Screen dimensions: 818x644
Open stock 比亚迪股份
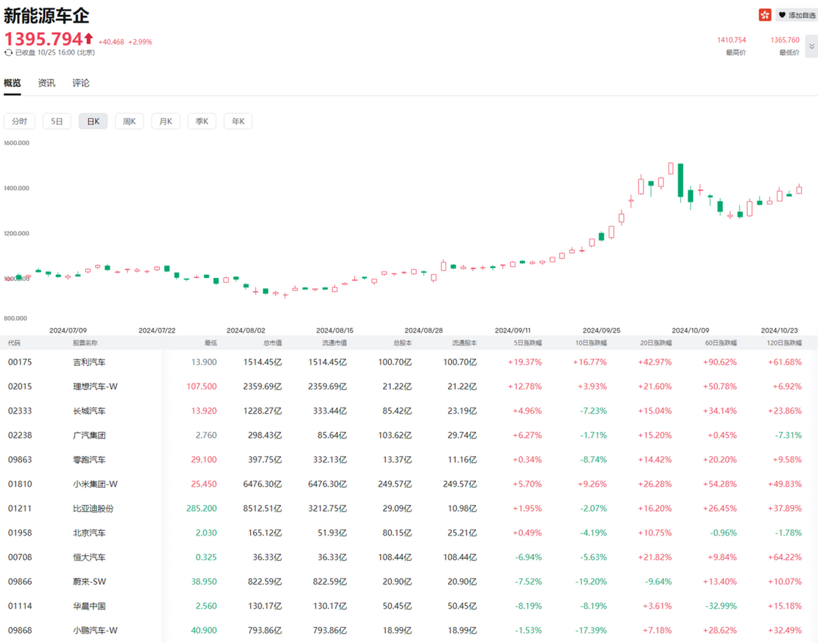coord(93,508)
